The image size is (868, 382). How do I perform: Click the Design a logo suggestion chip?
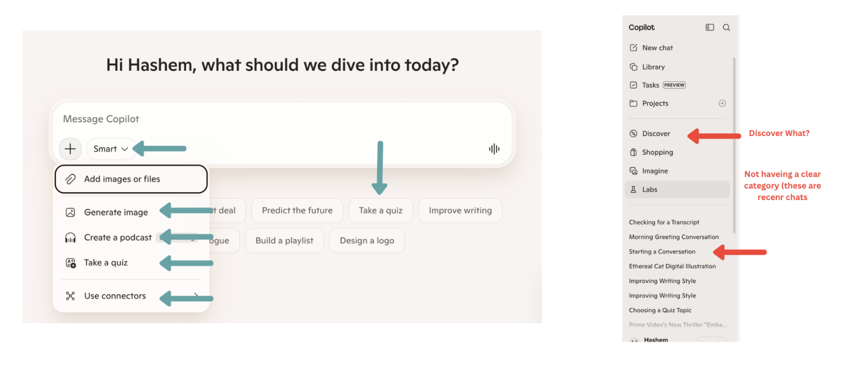(x=367, y=241)
